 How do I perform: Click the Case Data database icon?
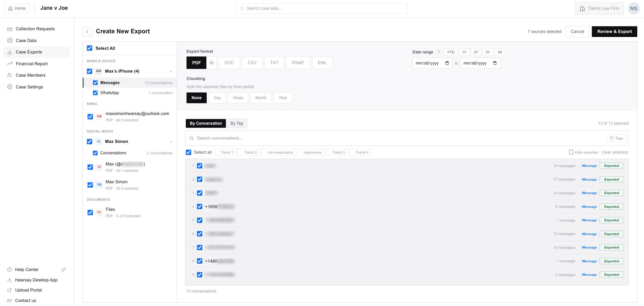pos(10,41)
